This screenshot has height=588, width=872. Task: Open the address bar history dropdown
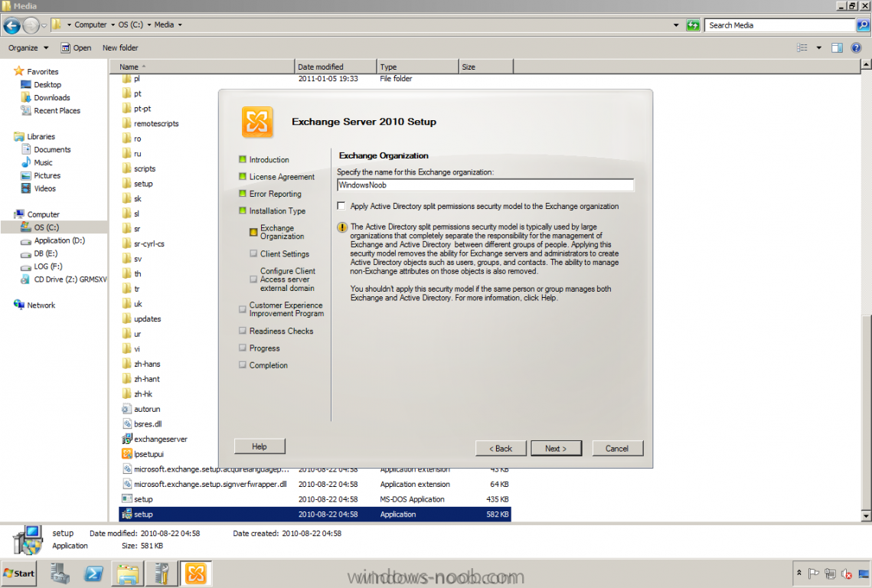676,25
